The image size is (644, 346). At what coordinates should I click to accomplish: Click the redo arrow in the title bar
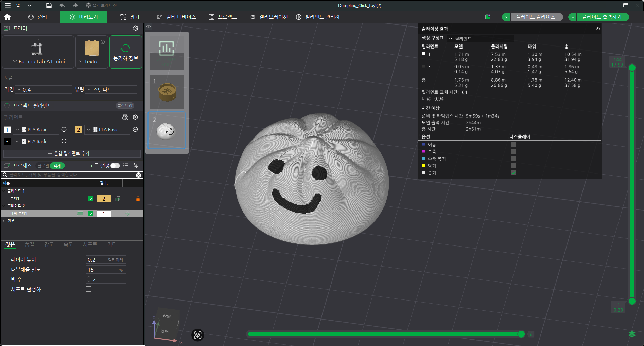click(75, 5)
